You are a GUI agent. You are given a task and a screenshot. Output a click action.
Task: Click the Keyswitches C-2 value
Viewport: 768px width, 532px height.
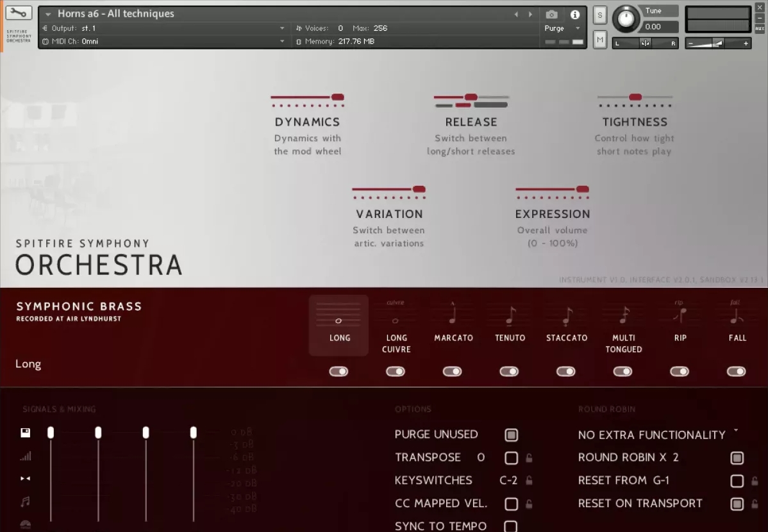point(508,481)
